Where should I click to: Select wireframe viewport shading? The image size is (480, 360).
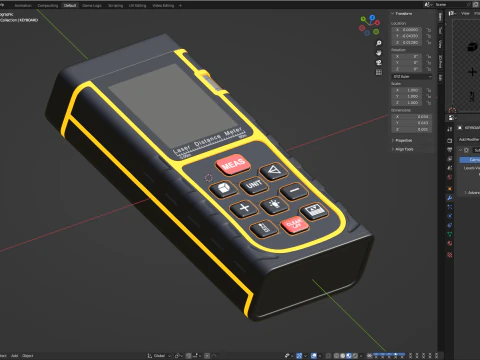336,356
